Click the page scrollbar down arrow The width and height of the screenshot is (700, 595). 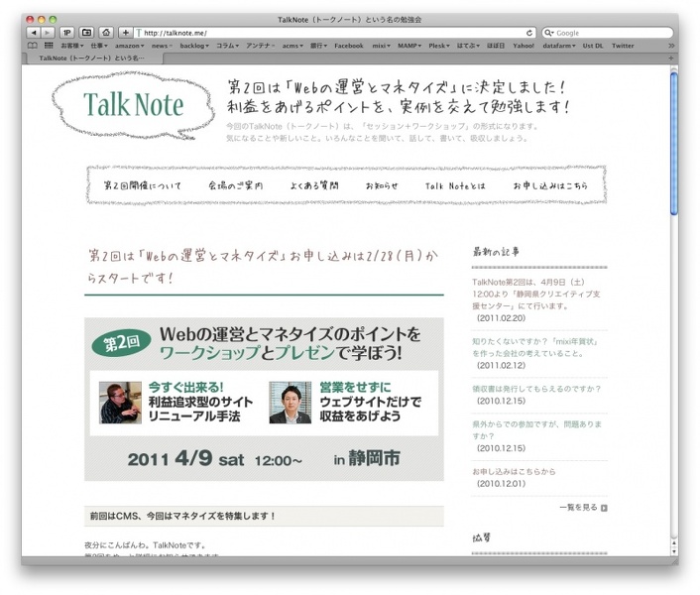674,551
